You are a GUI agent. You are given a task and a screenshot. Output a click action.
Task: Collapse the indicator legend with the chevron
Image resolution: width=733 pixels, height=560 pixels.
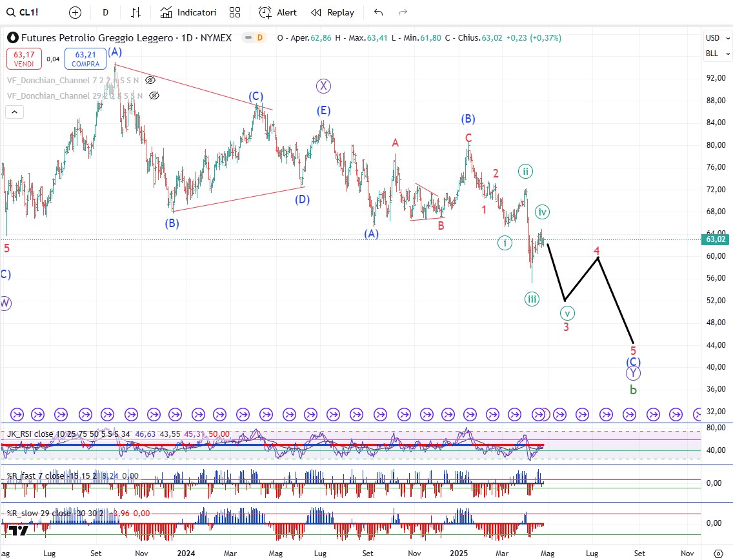click(x=14, y=112)
